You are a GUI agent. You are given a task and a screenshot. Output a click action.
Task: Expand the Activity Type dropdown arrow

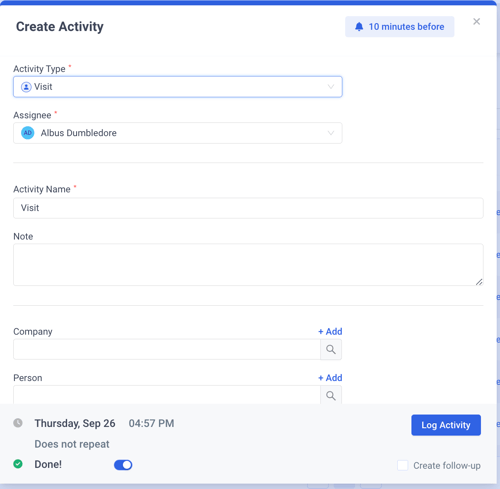click(331, 87)
